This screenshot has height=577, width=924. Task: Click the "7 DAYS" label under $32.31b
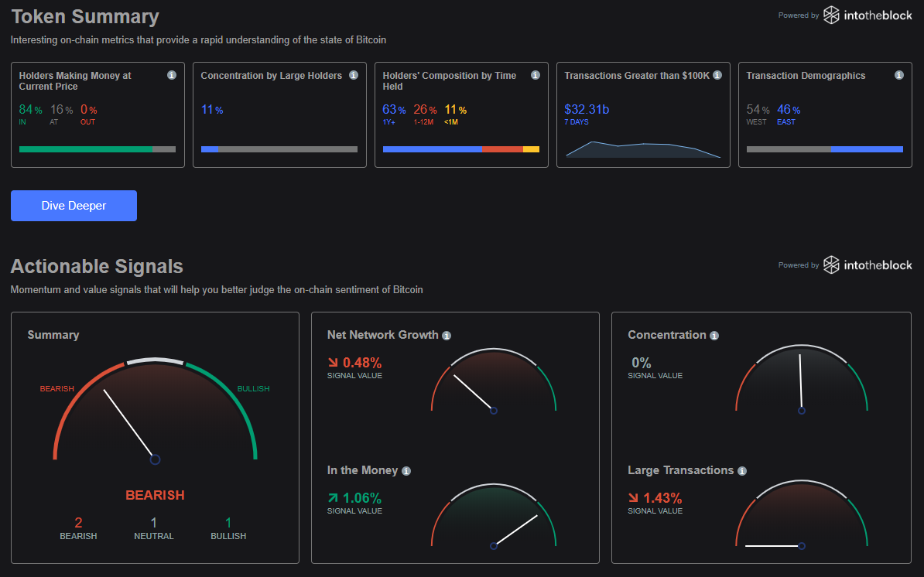pos(577,122)
